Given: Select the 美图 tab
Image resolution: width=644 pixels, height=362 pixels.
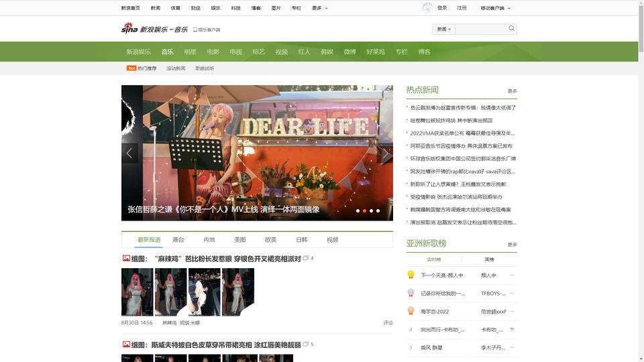Looking at the screenshot, I should pos(240,240).
